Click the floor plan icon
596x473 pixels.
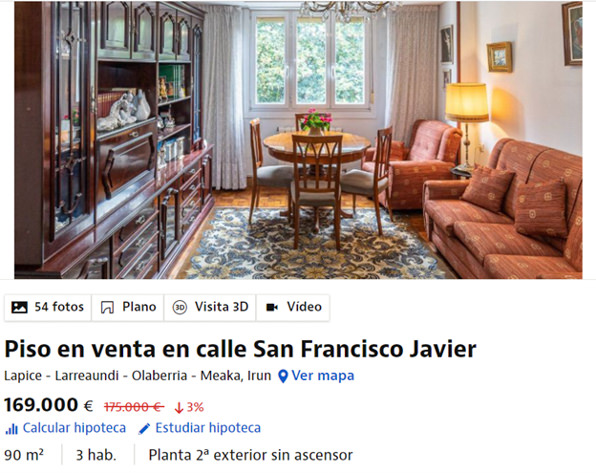(107, 307)
